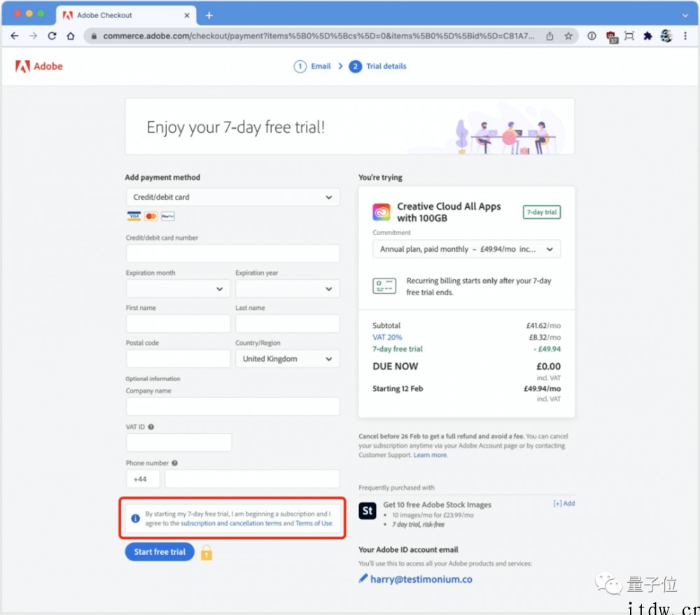Open the extensions puzzle icon
The width and height of the screenshot is (700, 615).
click(647, 36)
